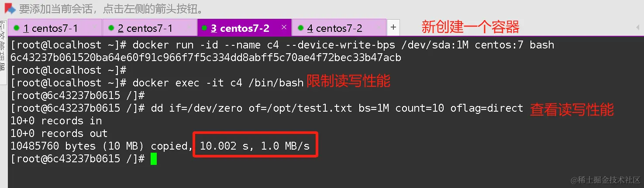Viewport: 644px width, 188px height.
Task: Click the docker run command line
Action: tap(282, 45)
